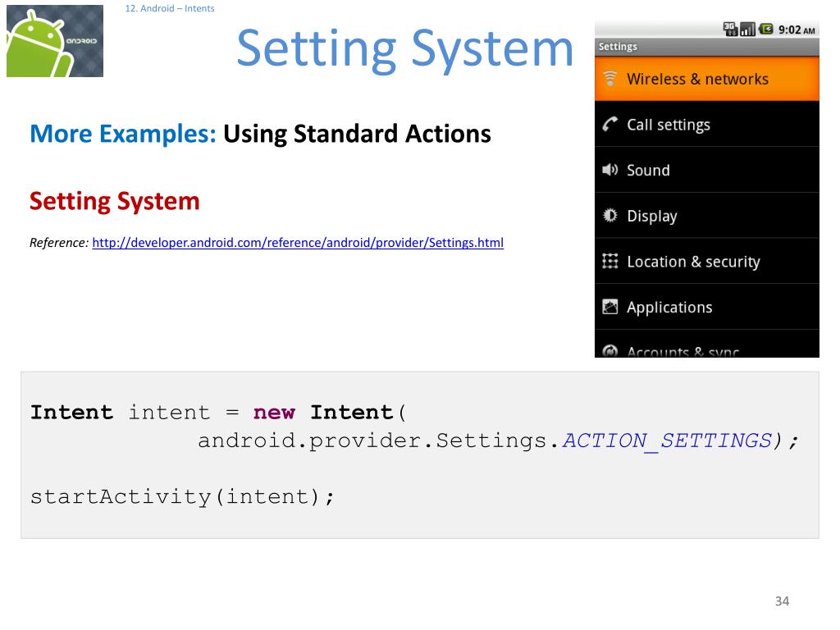The image size is (840, 630).
Task: Tap the grid icon beside Location & security
Action: pyautogui.click(x=609, y=261)
